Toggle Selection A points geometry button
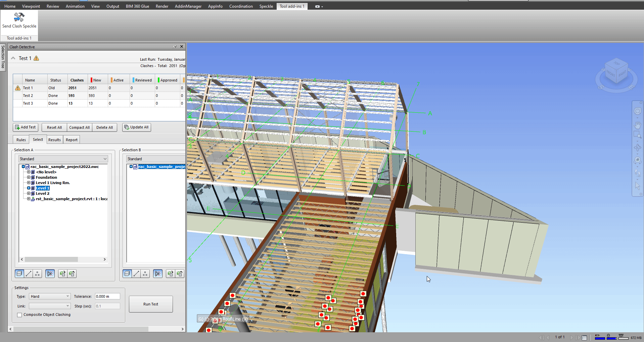Viewport: 644px width, 342px height. click(x=37, y=274)
